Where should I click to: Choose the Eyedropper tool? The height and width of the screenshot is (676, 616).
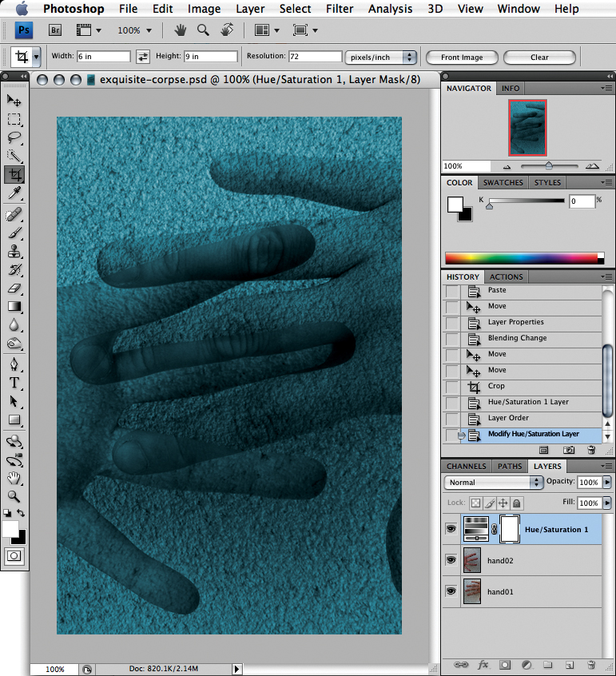point(14,193)
